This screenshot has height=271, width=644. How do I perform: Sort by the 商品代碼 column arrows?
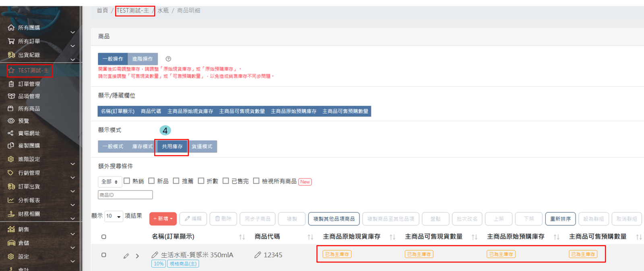pos(310,237)
